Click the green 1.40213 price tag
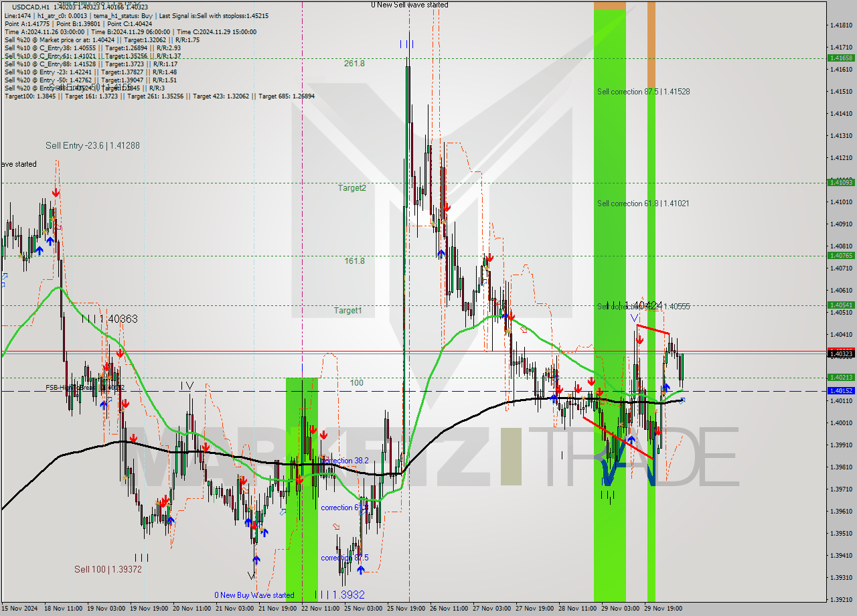The width and height of the screenshot is (857, 616). pyautogui.click(x=841, y=377)
